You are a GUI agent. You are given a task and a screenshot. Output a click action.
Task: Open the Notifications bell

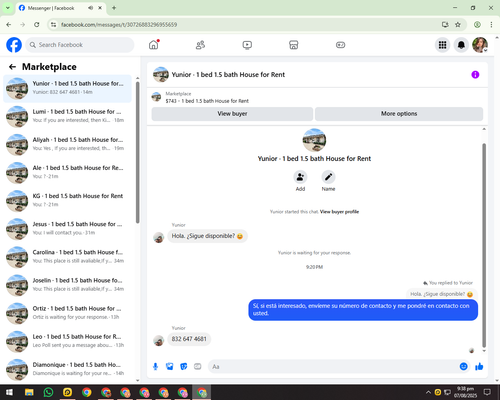click(461, 45)
